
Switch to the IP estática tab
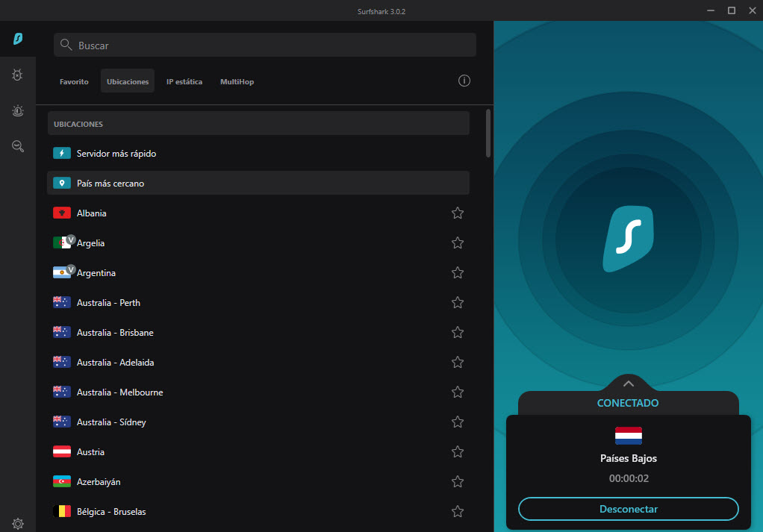click(x=184, y=81)
